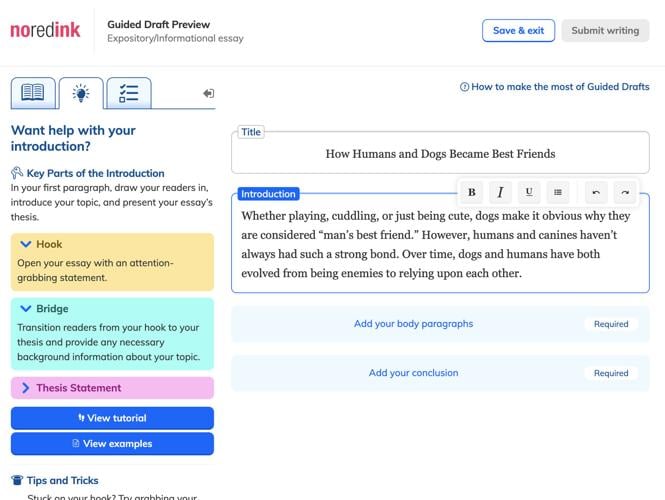Image resolution: width=665 pixels, height=500 pixels.
Task: Apply bold formatting with the B icon
Action: (472, 193)
